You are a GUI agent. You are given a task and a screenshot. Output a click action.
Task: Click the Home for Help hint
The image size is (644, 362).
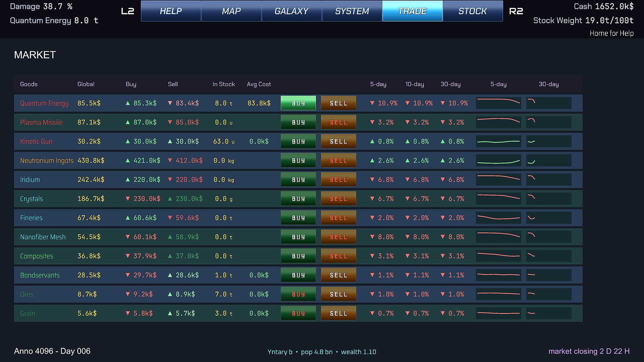click(x=611, y=33)
